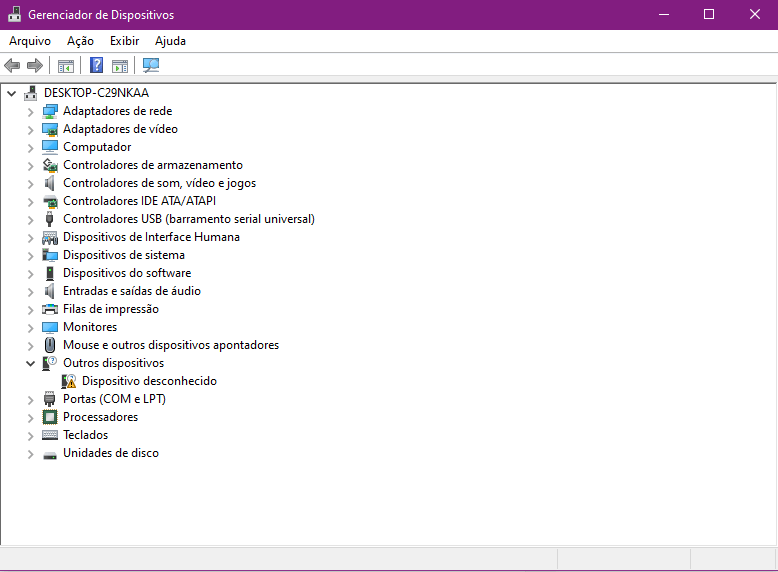The image size is (778, 572).
Task: Expand Adaptadores de rede
Action: (x=31, y=112)
